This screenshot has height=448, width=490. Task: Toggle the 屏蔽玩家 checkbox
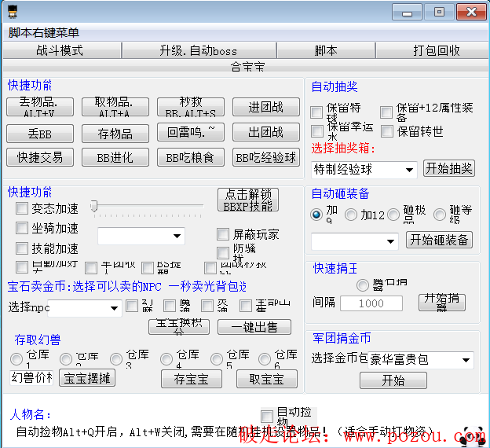coord(223,234)
